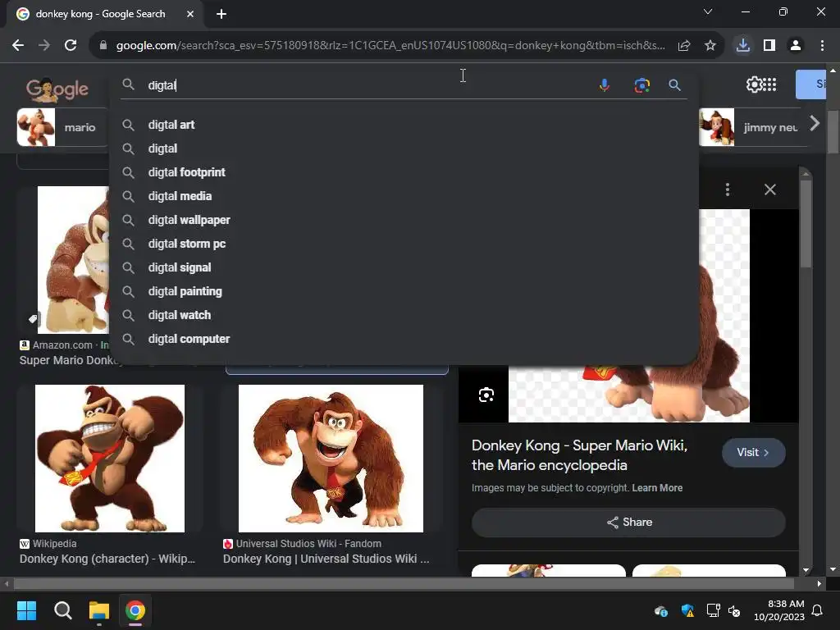Close the donkey kong Google Search tab
Image resolution: width=840 pixels, height=630 pixels.
[190, 14]
